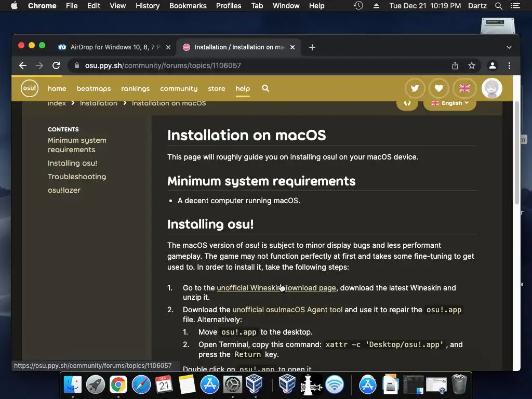Open Notification Center list icon
The width and height of the screenshot is (532, 399).
515,6
